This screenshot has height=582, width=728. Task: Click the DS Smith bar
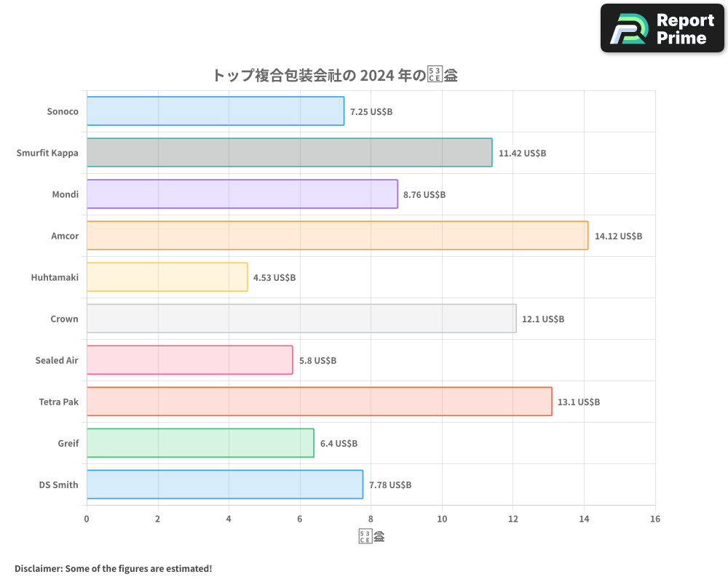click(x=224, y=485)
